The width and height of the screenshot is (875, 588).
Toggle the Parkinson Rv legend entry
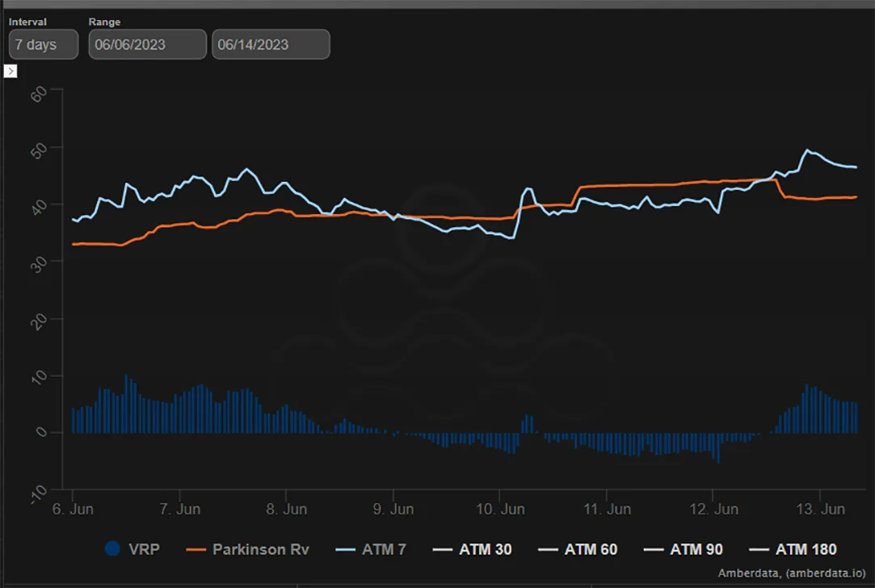pyautogui.click(x=247, y=549)
